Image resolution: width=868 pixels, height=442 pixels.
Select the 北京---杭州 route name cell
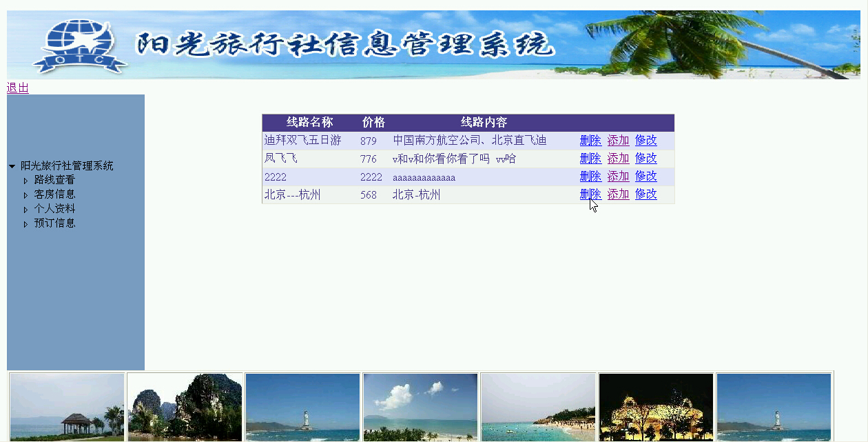(292, 195)
